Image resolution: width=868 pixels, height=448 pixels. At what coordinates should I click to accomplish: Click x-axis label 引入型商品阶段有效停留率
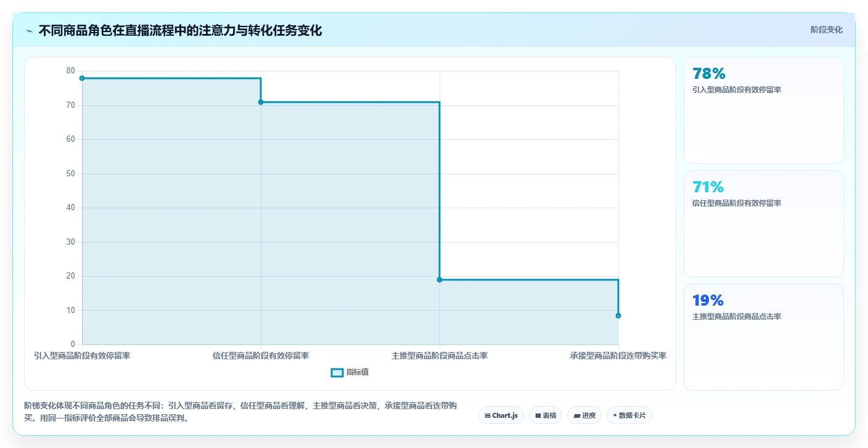pos(82,356)
